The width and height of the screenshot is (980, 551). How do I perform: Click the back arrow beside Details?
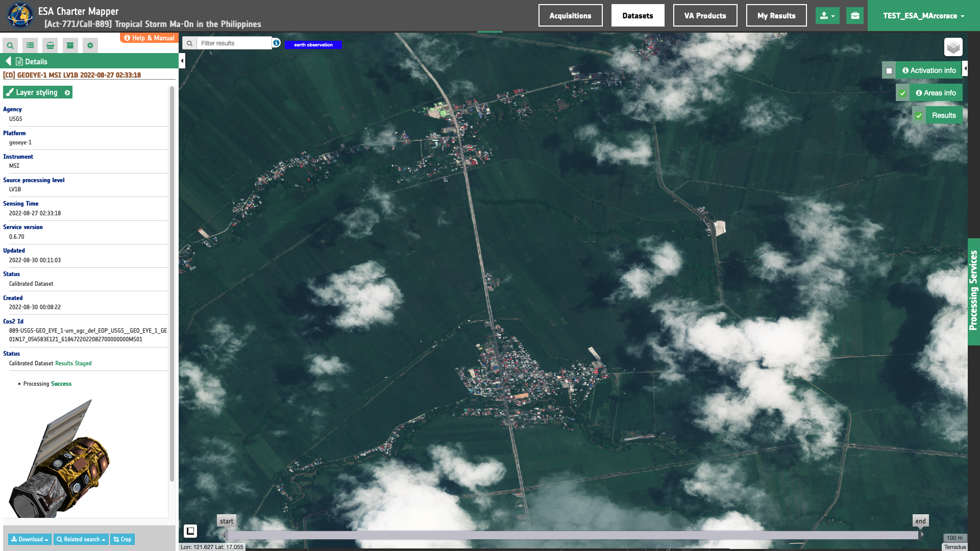point(8,61)
